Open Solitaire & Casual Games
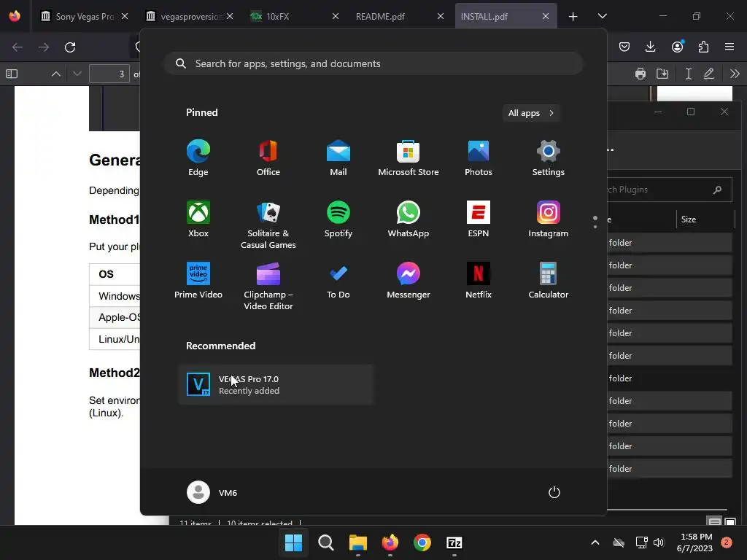Image resolution: width=747 pixels, height=560 pixels. click(x=268, y=225)
